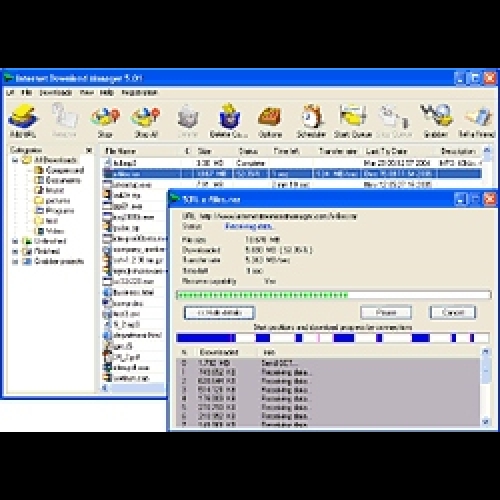Click the Hide details button

click(x=220, y=313)
